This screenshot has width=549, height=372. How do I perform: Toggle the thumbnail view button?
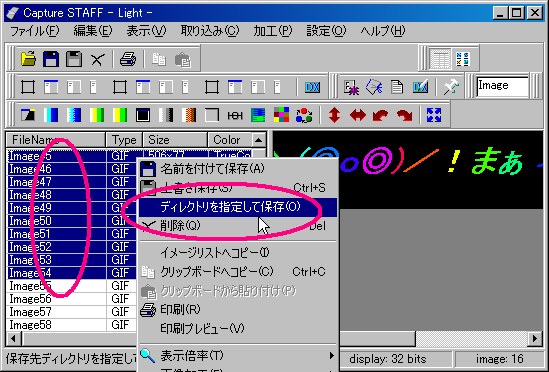[x=463, y=59]
